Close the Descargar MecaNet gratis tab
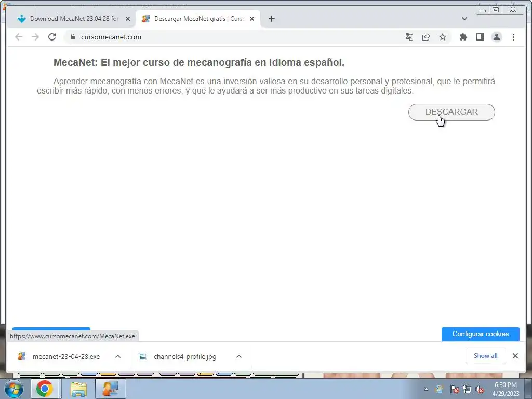This screenshot has width=532, height=399. click(x=252, y=19)
